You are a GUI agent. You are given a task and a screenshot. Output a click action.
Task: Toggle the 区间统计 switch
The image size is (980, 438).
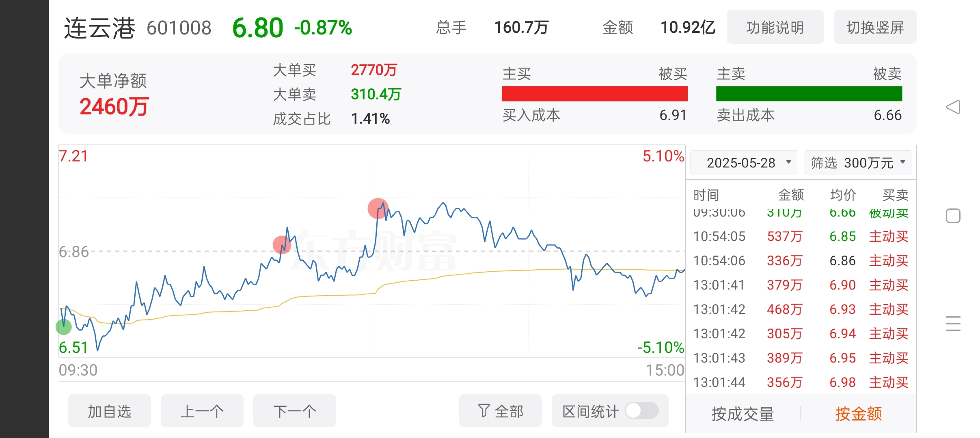(641, 410)
